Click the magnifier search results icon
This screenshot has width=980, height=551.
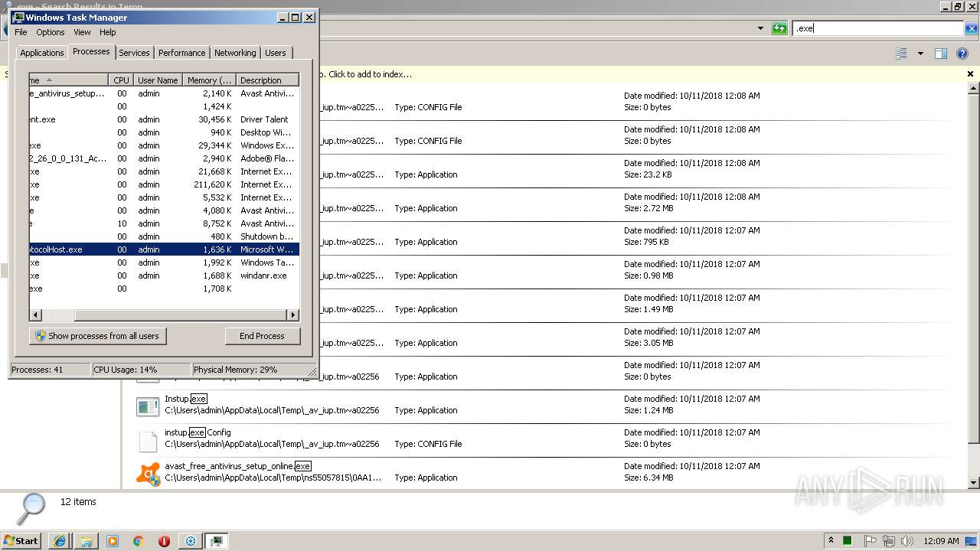tap(31, 509)
